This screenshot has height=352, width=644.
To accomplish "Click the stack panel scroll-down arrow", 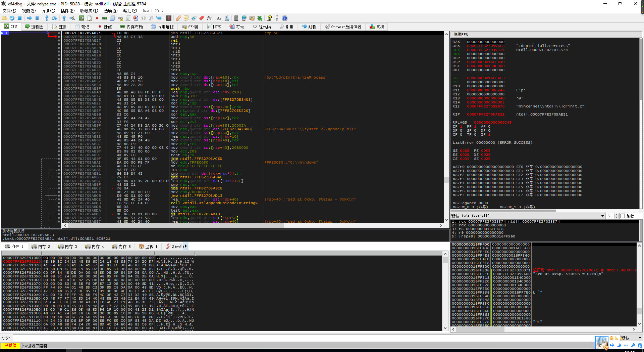I will [x=640, y=324].
